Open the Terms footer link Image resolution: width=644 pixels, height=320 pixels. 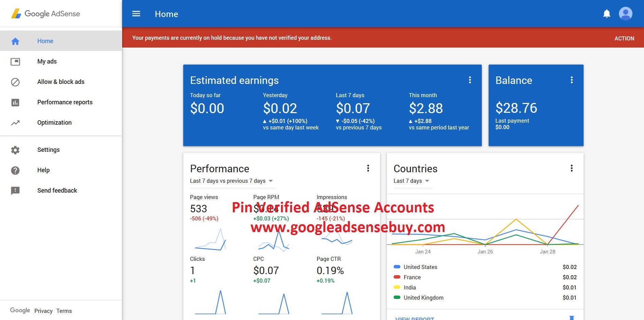tap(64, 311)
